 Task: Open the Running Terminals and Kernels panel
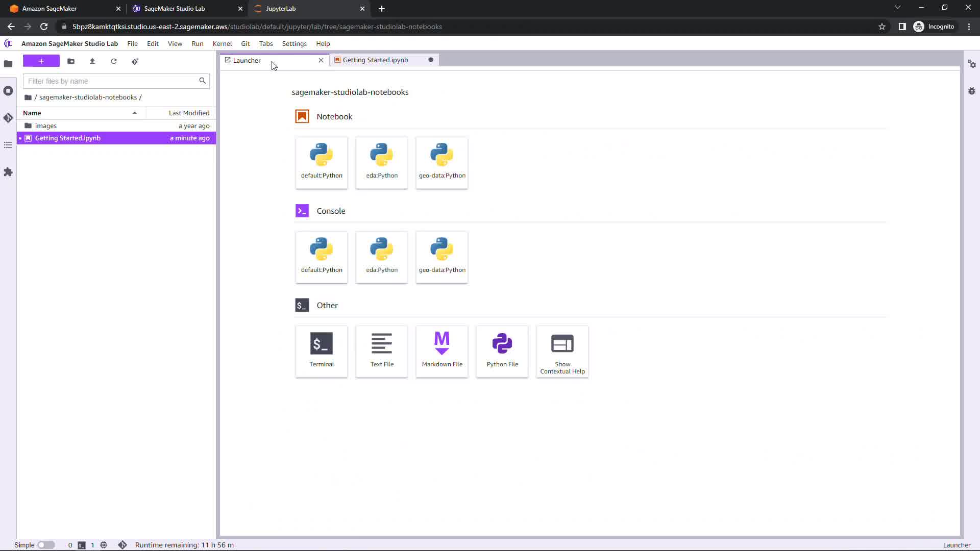[8, 91]
